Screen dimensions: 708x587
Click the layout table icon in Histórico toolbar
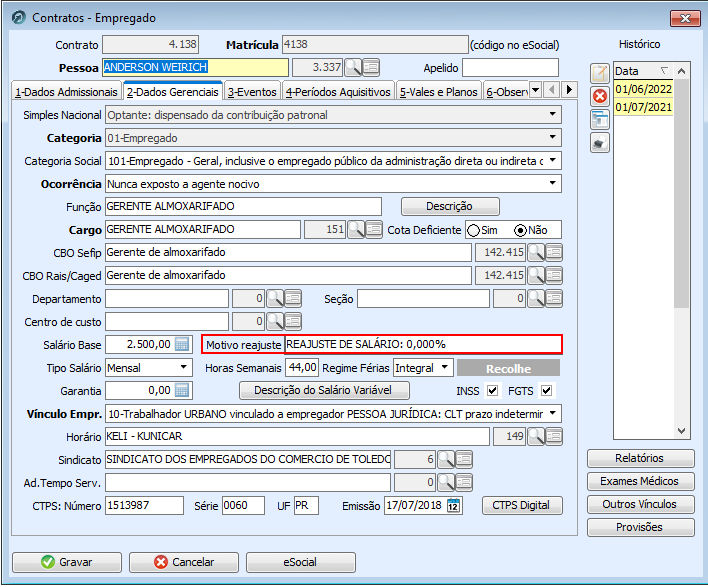point(600,120)
